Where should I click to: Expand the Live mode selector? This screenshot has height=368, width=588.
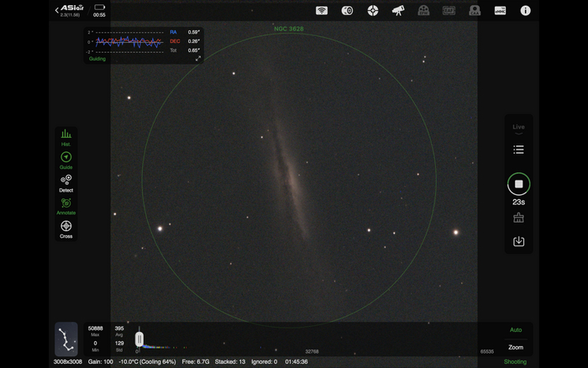(518, 129)
